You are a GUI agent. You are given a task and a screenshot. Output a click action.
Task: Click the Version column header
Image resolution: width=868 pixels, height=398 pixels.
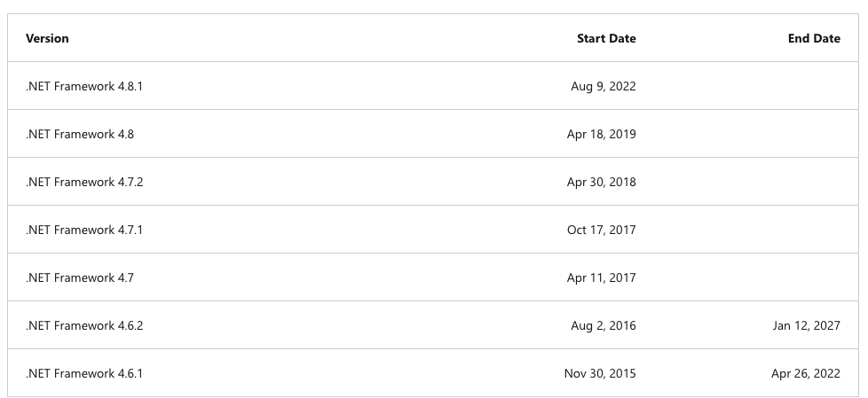coord(47,38)
